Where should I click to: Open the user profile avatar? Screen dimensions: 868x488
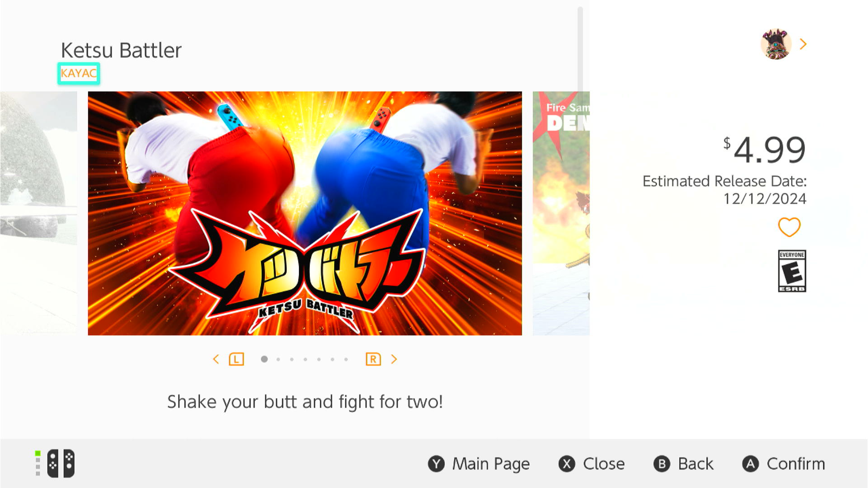[776, 44]
